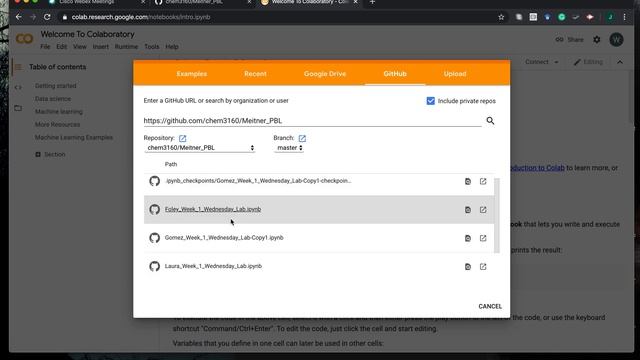Search GitHub with the magnifier icon
Screen dimensions: 640x360
pyautogui.click(x=490, y=120)
